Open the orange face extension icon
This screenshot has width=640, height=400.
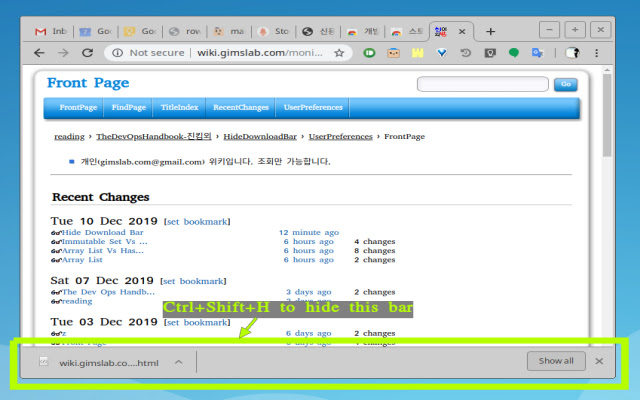coord(393,53)
